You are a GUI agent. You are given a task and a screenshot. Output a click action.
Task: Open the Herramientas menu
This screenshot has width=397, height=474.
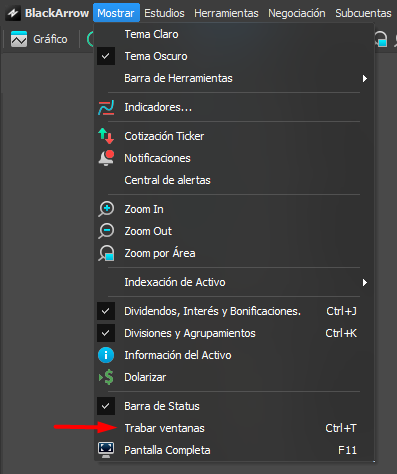226,13
